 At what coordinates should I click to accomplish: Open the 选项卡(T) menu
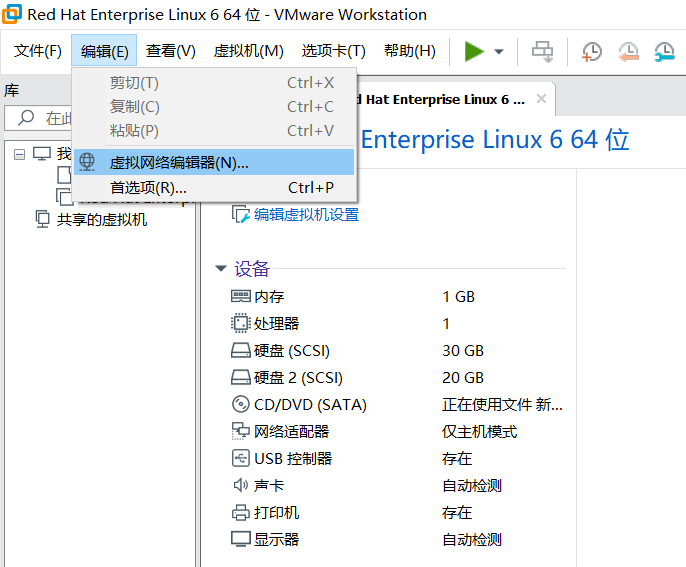(333, 51)
